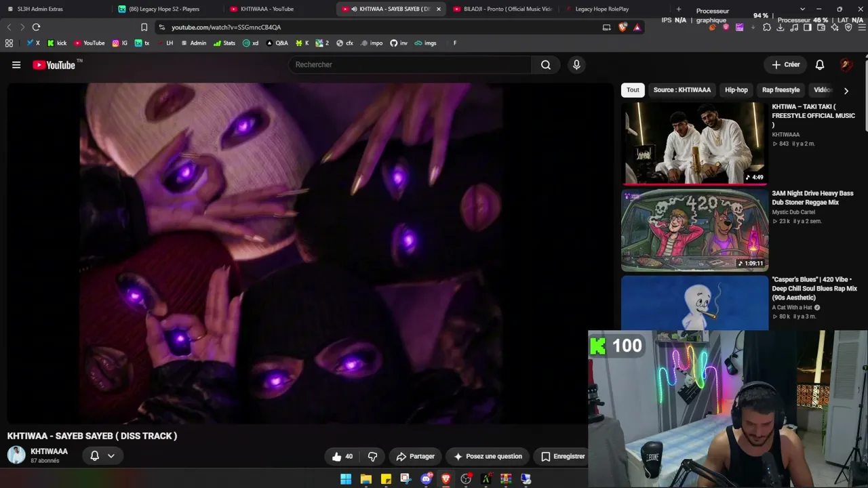Click the Créer button
The height and width of the screenshot is (488, 868).
point(786,65)
